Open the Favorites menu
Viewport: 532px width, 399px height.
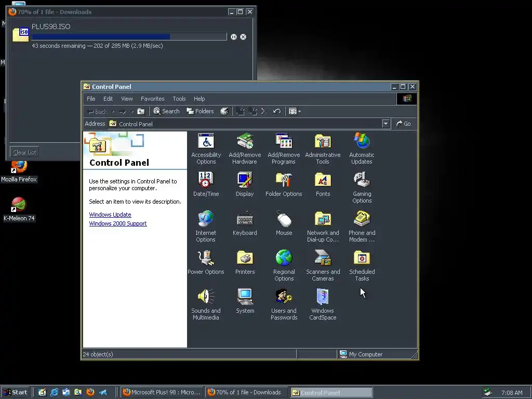[152, 99]
